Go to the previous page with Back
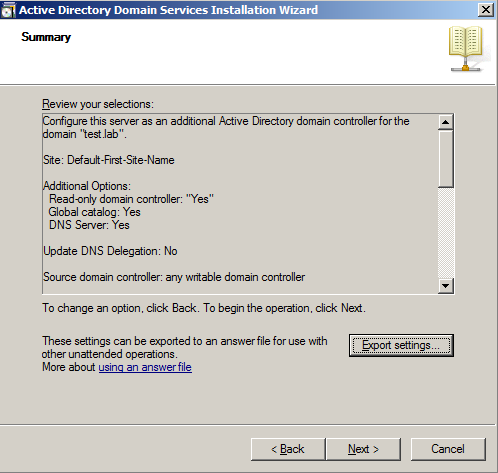This screenshot has height=473, width=498. click(x=288, y=449)
